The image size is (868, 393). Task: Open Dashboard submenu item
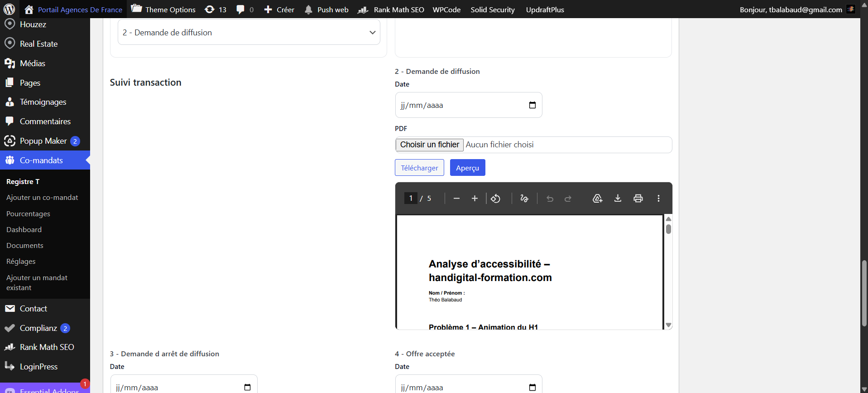click(x=24, y=230)
